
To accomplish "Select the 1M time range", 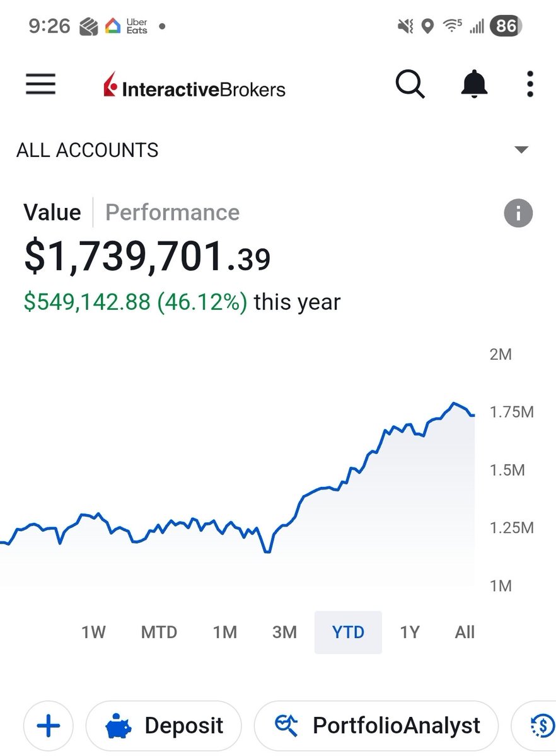I will [x=224, y=632].
